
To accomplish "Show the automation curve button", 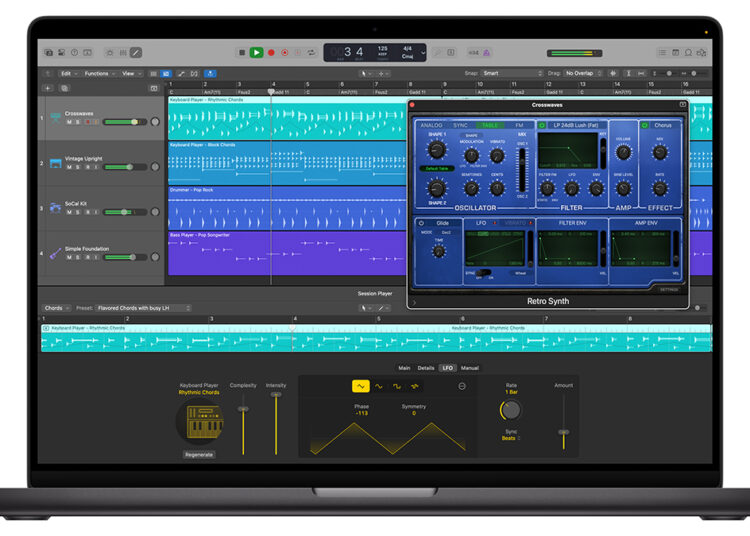I will click(x=181, y=74).
